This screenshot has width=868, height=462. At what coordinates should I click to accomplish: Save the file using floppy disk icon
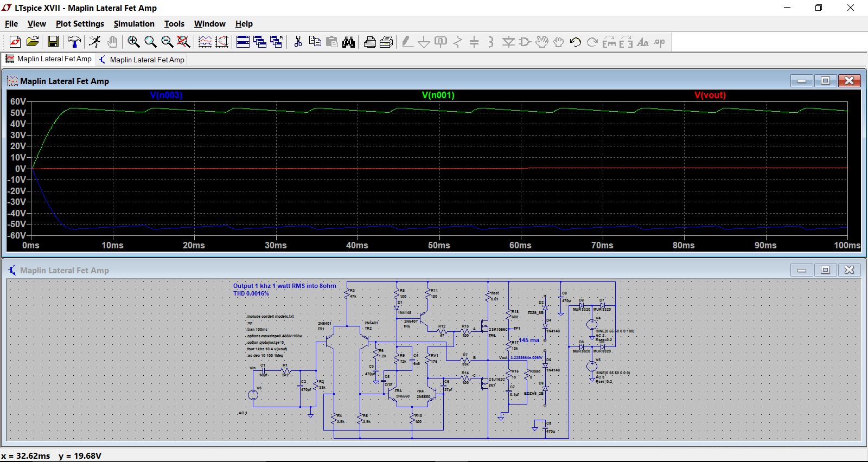pos(53,42)
